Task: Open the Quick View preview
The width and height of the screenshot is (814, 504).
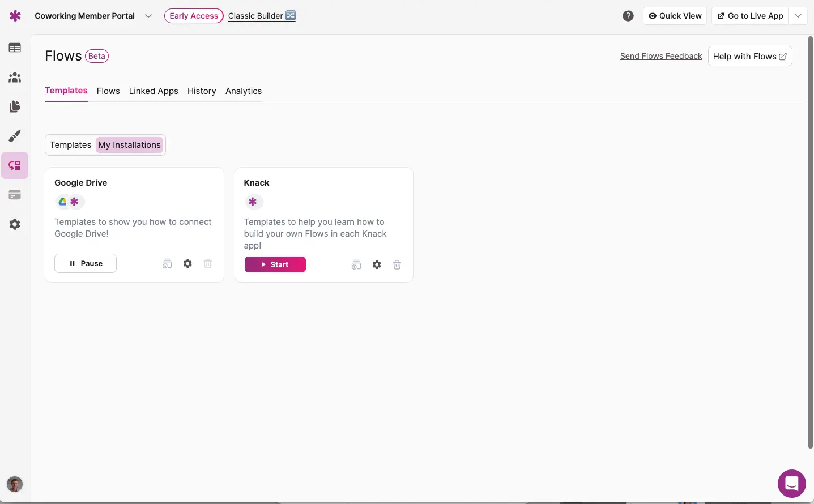Action: 675,16
